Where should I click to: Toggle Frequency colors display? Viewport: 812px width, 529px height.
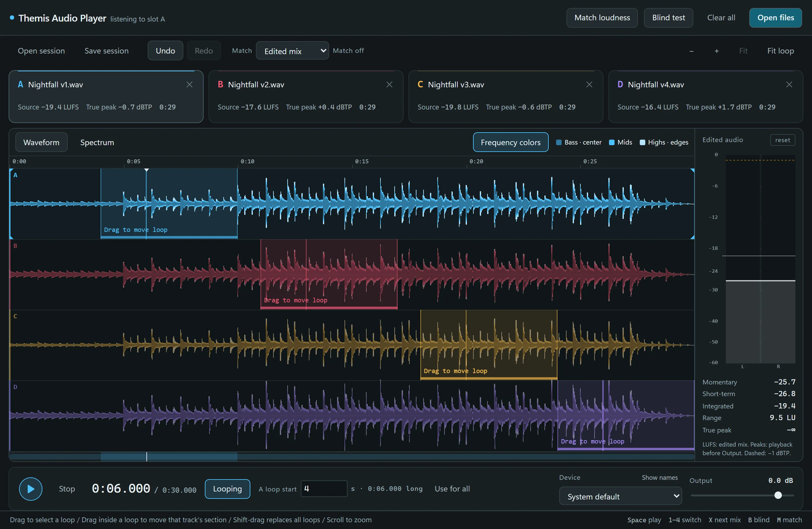pos(511,142)
